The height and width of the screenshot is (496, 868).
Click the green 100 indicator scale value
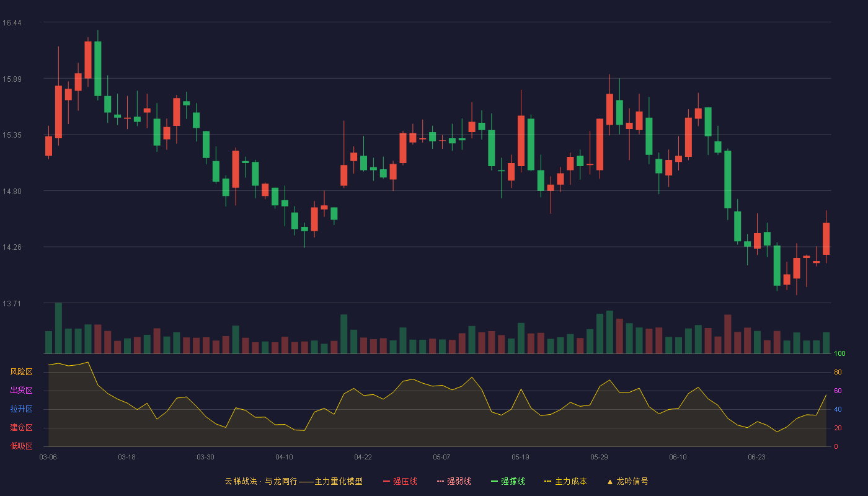pyautogui.click(x=839, y=353)
